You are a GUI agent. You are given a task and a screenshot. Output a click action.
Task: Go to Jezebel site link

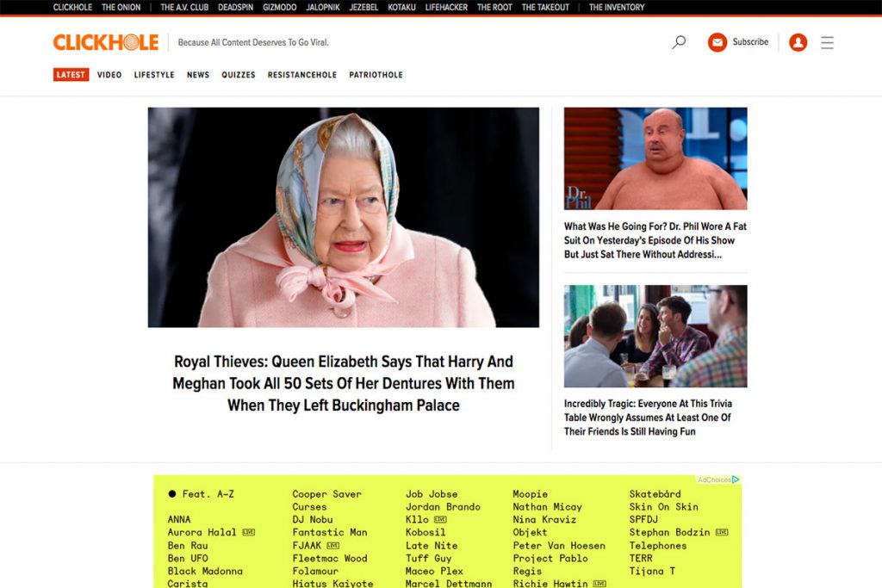coord(364,7)
